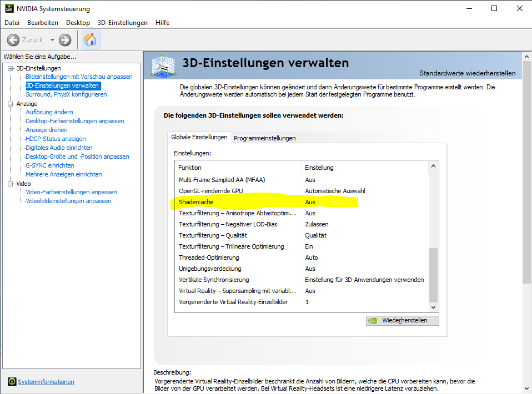
Task: Select Texturfilterung – Qualität row
Action: point(302,235)
